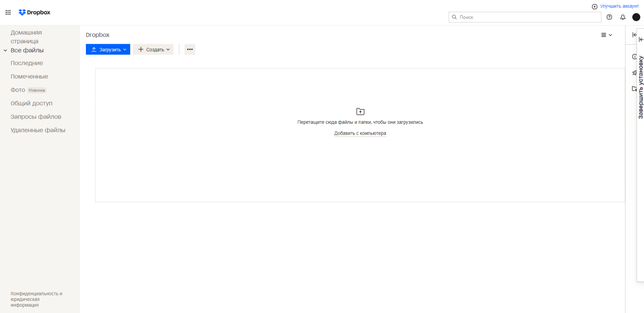Open the list view options dropdown

607,35
